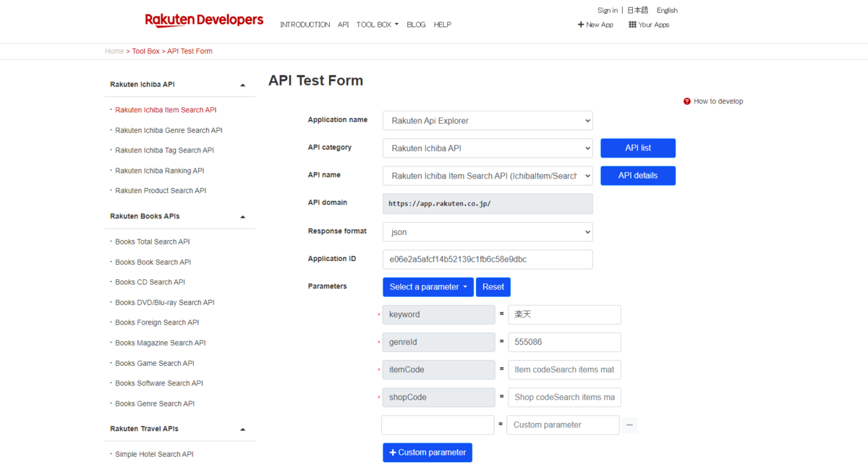The image size is (868, 470).
Task: Click the Sign in link
Action: click(x=608, y=10)
